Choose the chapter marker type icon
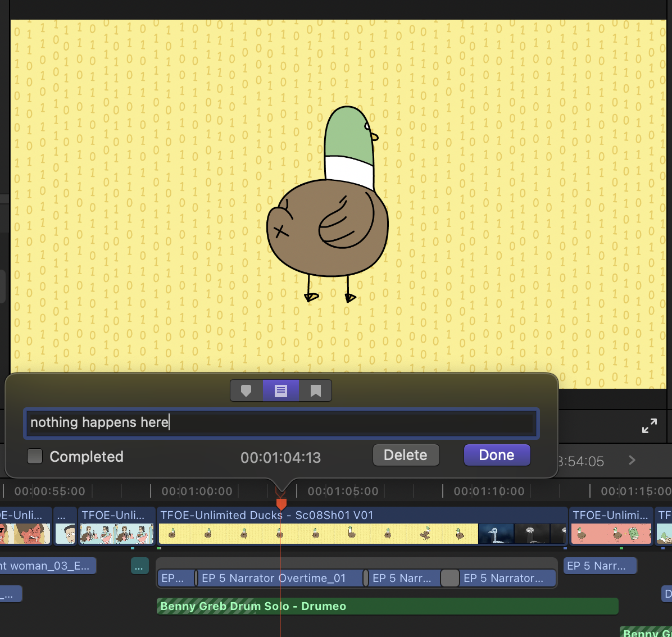672x637 pixels. point(315,391)
